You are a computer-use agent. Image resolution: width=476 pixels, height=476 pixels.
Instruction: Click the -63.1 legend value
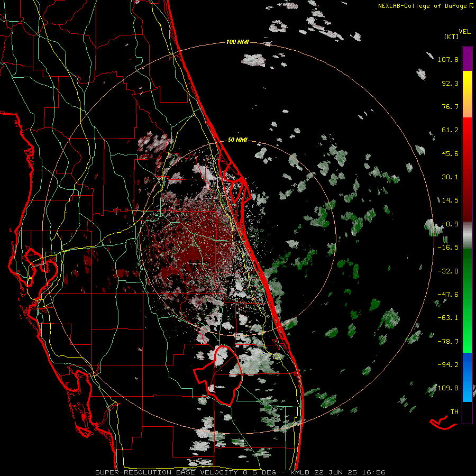(x=448, y=318)
